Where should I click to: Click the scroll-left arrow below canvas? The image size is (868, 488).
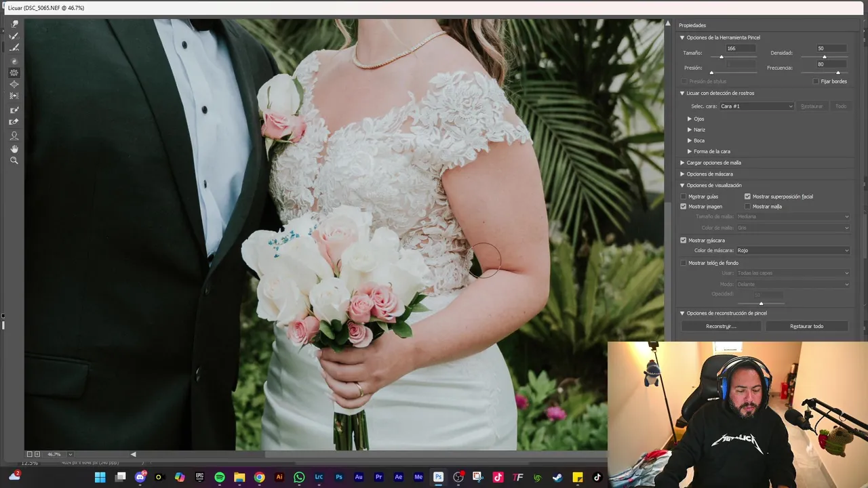click(133, 454)
